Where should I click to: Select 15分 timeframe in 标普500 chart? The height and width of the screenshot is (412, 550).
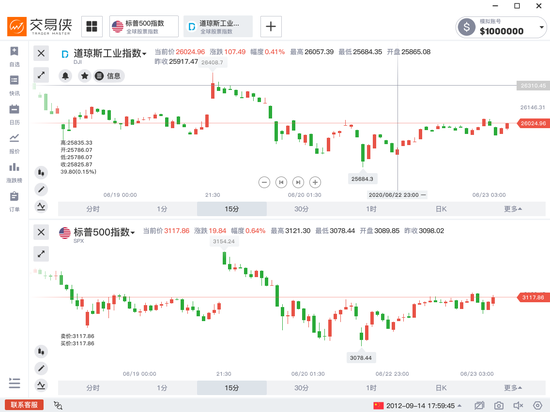coord(232,388)
